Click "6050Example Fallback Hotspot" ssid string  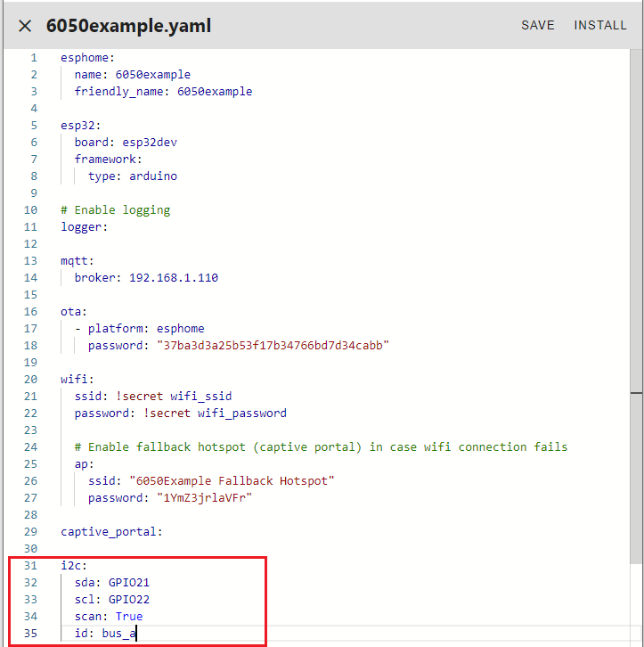coord(232,480)
